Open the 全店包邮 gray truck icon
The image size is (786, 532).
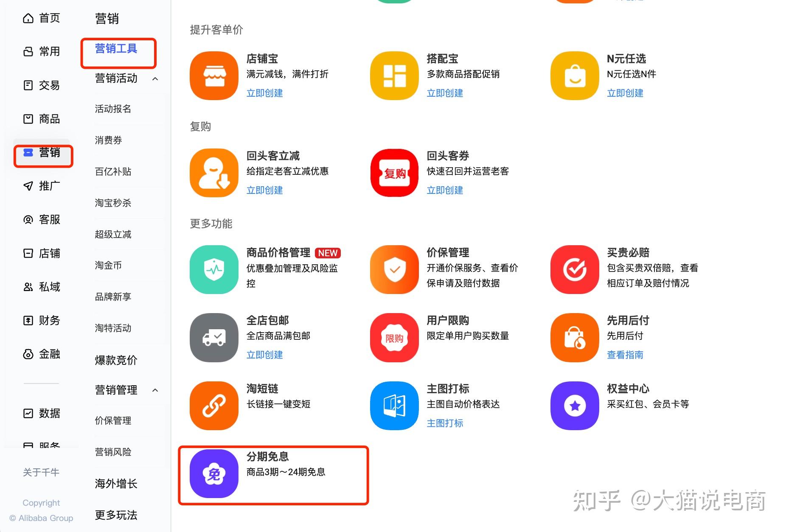coord(214,338)
